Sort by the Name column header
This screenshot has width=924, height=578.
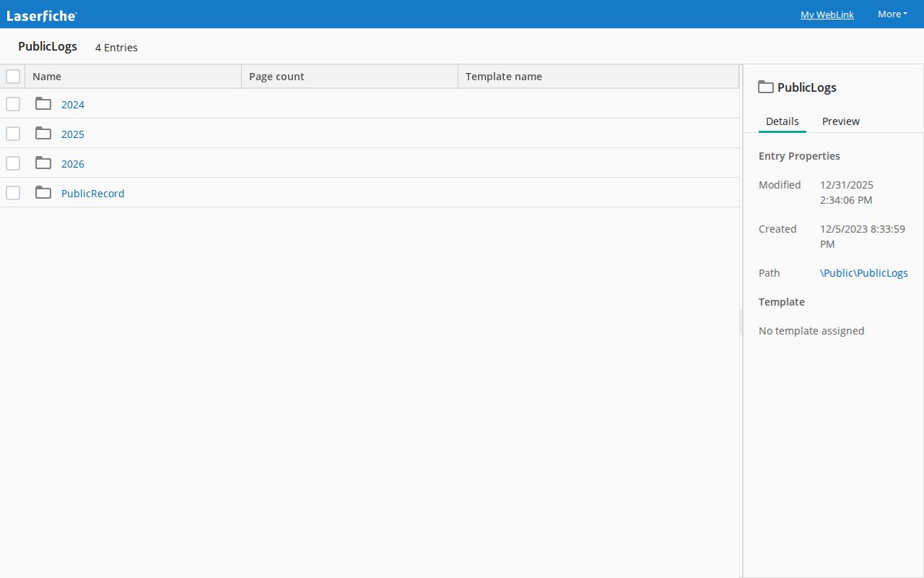(134, 77)
